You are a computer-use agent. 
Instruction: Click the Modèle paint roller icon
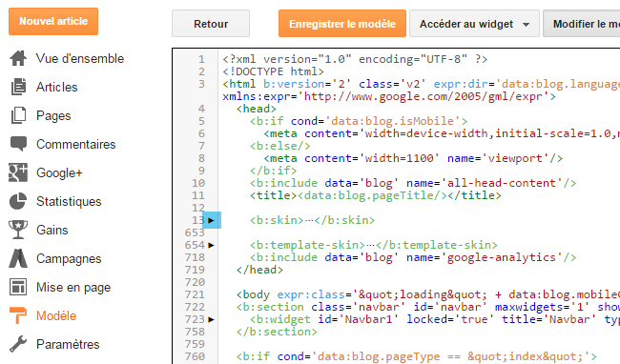[x=18, y=315]
